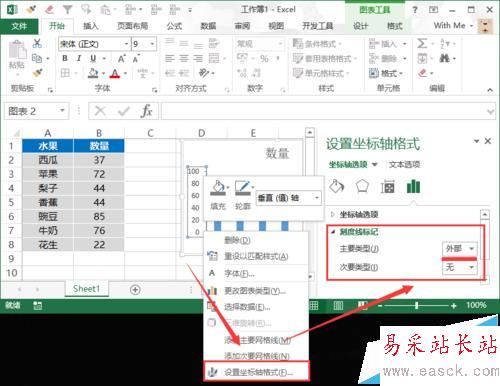Open the File tab
The image size is (500, 386).
tap(19, 26)
